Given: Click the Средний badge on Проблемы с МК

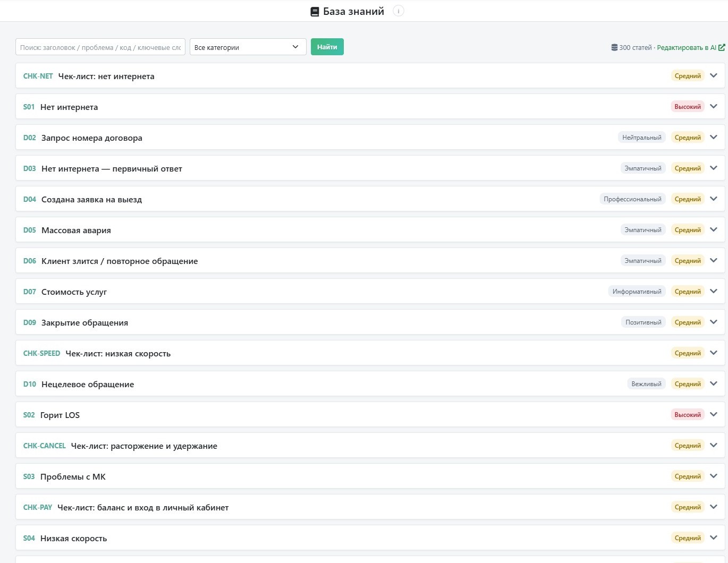Looking at the screenshot, I should click(688, 476).
